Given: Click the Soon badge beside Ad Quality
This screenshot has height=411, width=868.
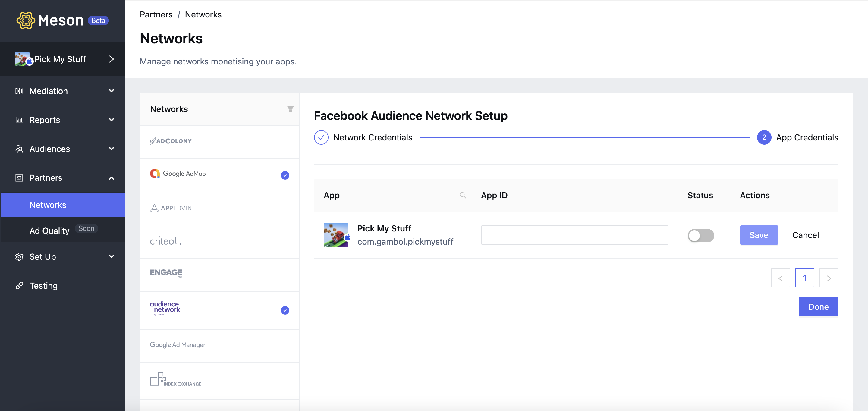Looking at the screenshot, I should click(x=86, y=228).
